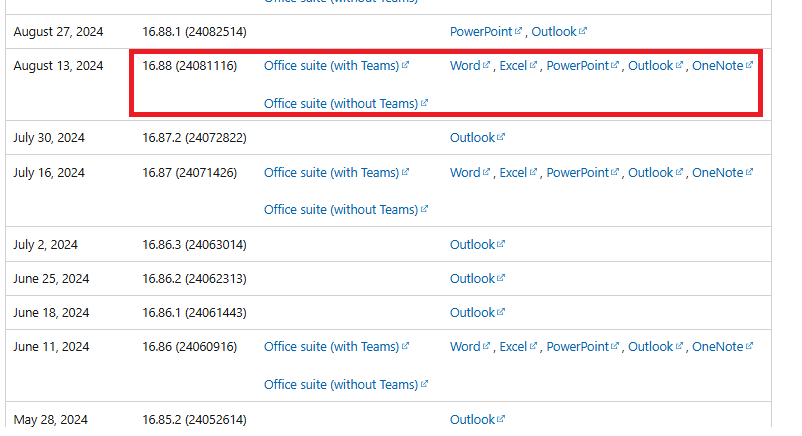Select version text 16.87.2 (24072822)

pyautogui.click(x=194, y=138)
